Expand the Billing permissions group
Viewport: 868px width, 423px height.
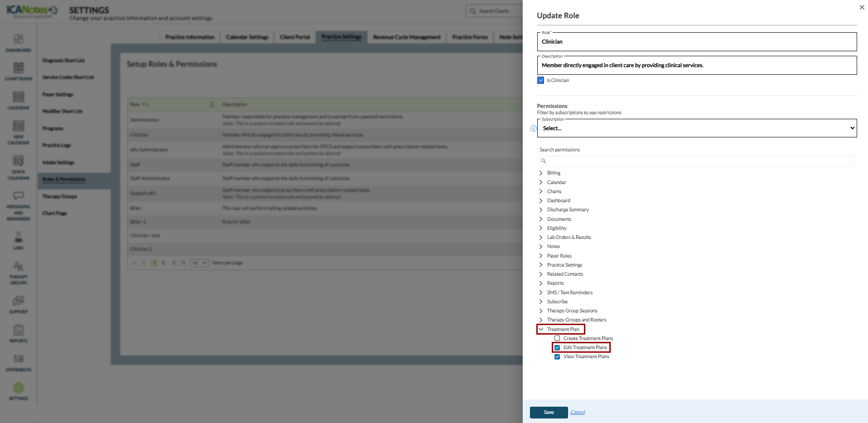541,173
